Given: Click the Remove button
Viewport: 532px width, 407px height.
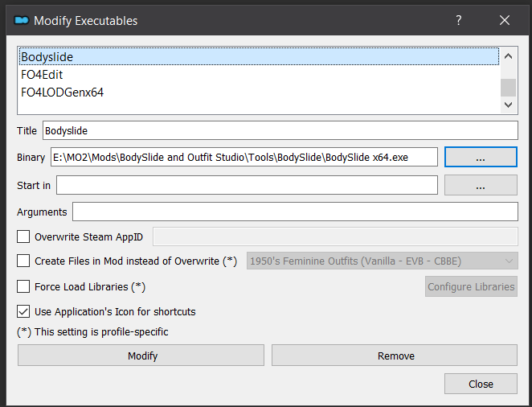Looking at the screenshot, I should tap(395, 356).
